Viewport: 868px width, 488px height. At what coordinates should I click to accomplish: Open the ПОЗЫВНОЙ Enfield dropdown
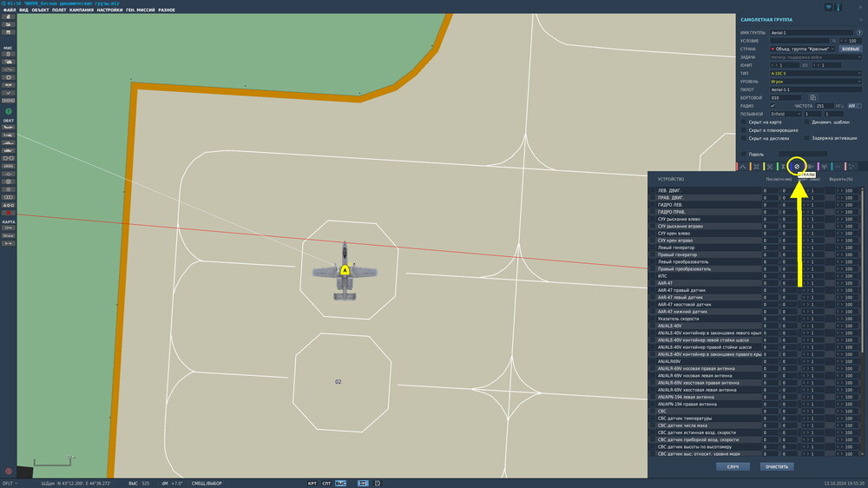(786, 114)
